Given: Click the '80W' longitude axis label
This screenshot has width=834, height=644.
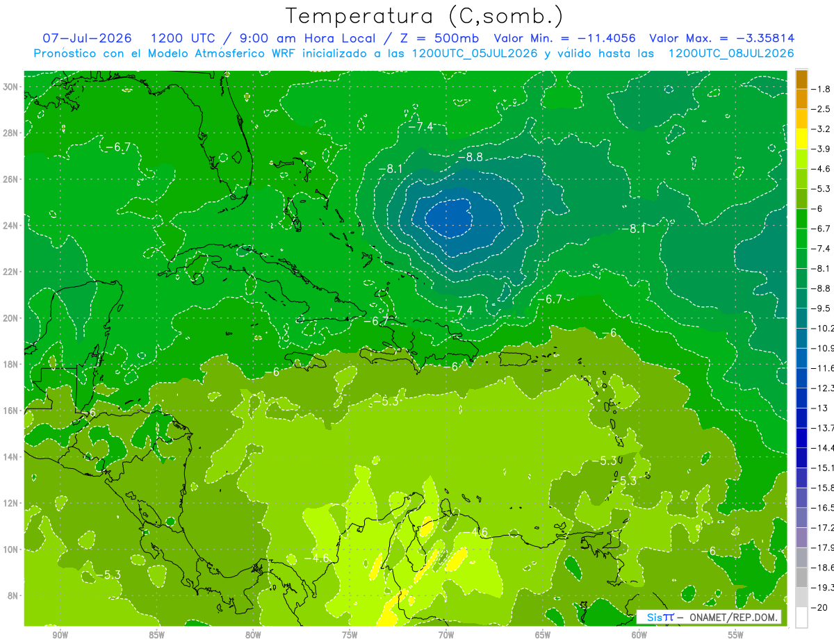Looking at the screenshot, I should click(x=253, y=635).
